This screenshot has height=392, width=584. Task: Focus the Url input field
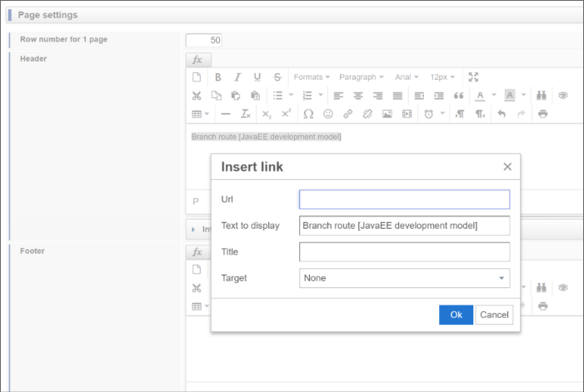point(404,200)
